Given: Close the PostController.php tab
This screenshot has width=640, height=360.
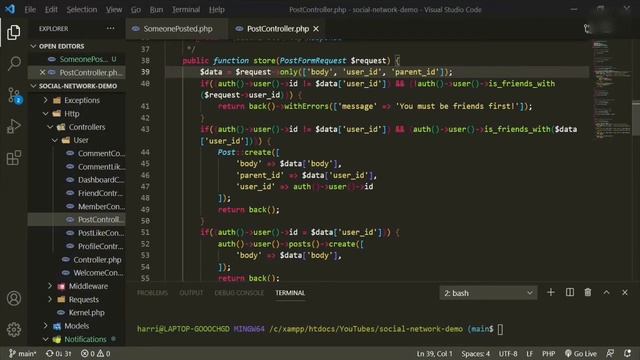Looking at the screenshot, I should pos(316,29).
